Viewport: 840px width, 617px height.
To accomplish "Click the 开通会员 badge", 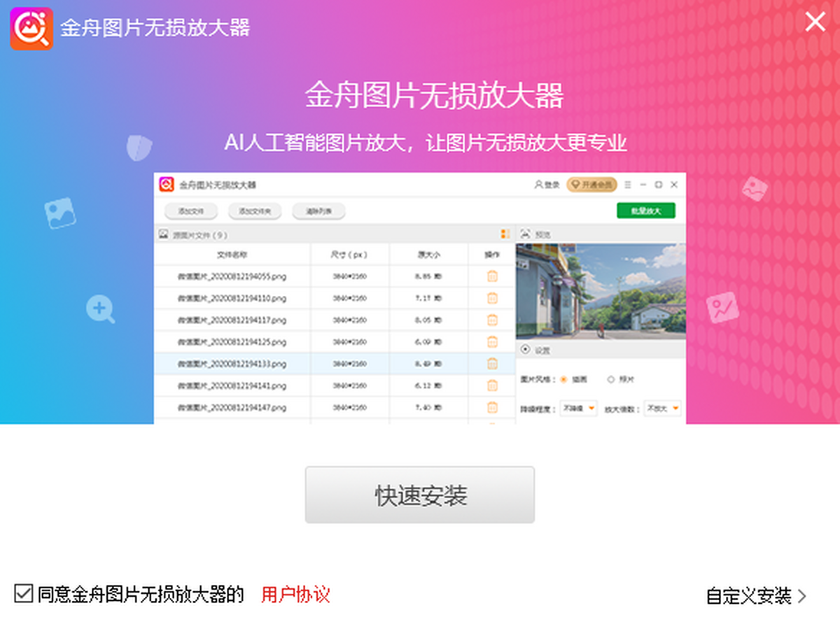I will point(591,185).
